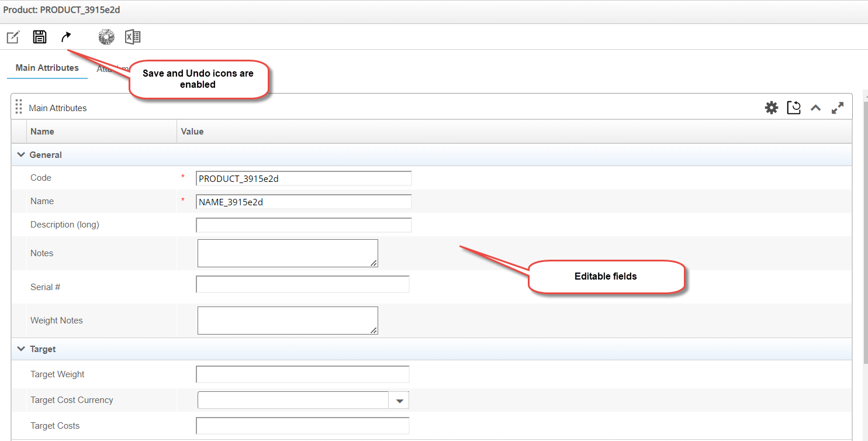This screenshot has height=441, width=868.
Task: Collapse the Target section
Action: (x=22, y=349)
